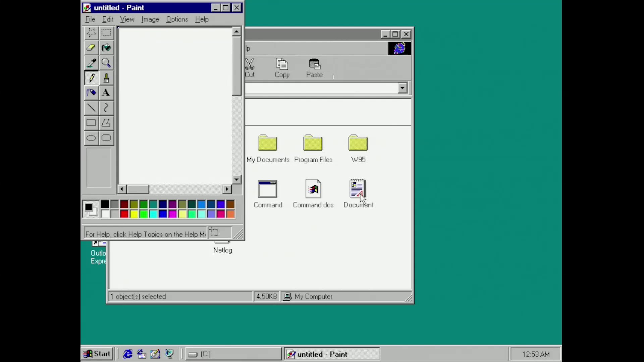
Task: Click Paint's vertical scrollbar down arrow
Action: coord(236,179)
